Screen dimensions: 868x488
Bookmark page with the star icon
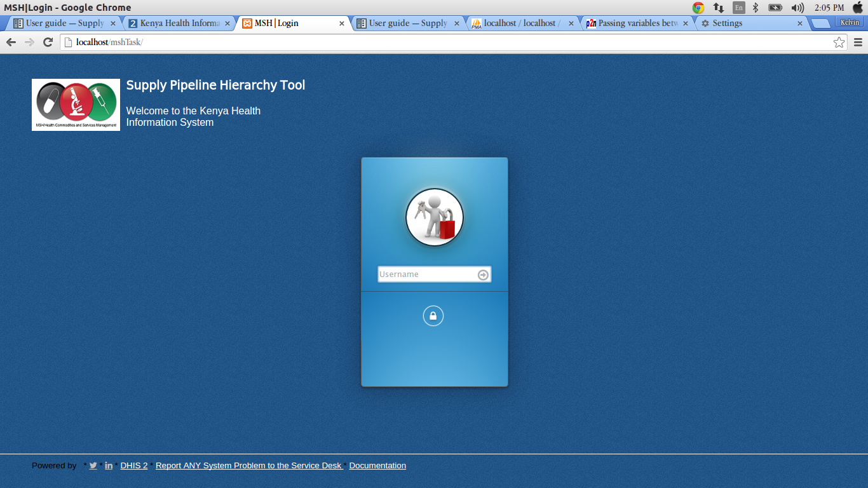(x=839, y=42)
